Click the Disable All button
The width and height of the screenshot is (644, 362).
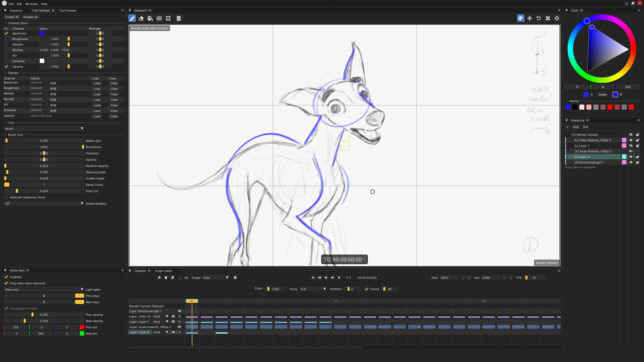pyautogui.click(x=31, y=17)
